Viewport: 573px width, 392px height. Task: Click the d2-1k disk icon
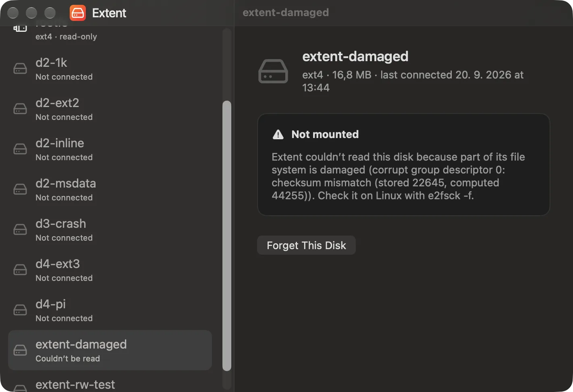click(x=20, y=68)
